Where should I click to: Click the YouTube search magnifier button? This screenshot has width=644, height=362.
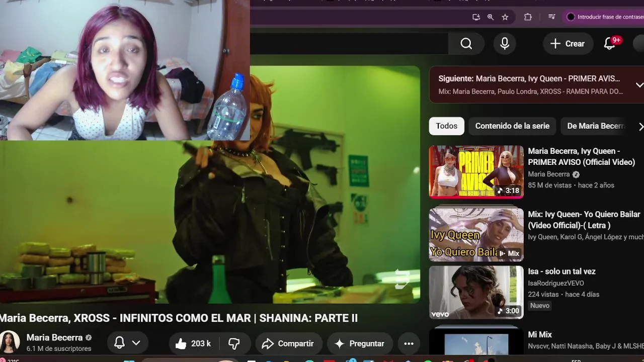click(466, 44)
